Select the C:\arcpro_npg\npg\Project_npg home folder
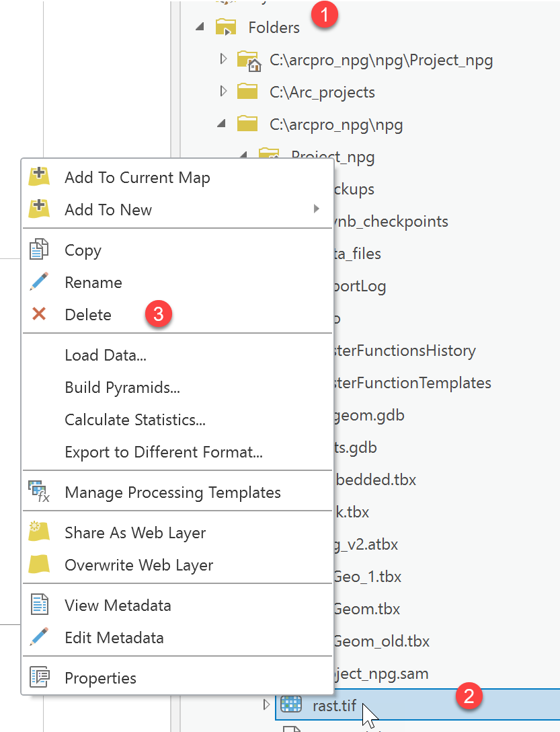Viewport: 560px width, 732px height. [381, 60]
